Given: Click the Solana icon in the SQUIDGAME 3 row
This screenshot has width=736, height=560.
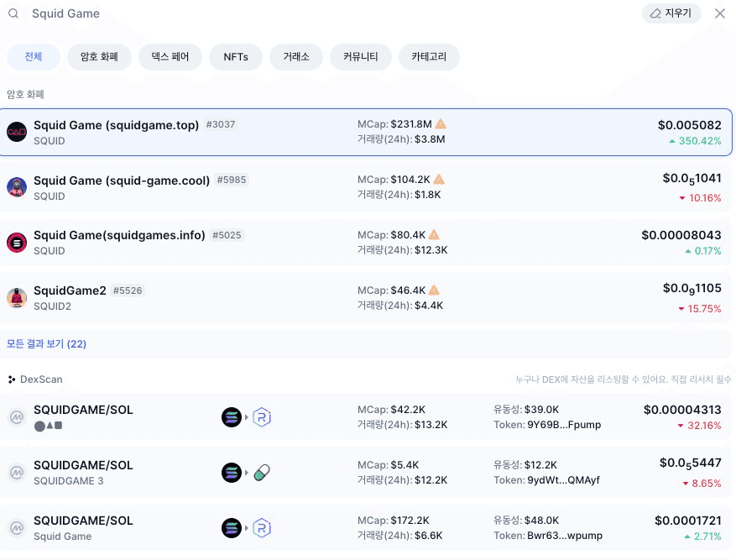Looking at the screenshot, I should click(x=232, y=473).
